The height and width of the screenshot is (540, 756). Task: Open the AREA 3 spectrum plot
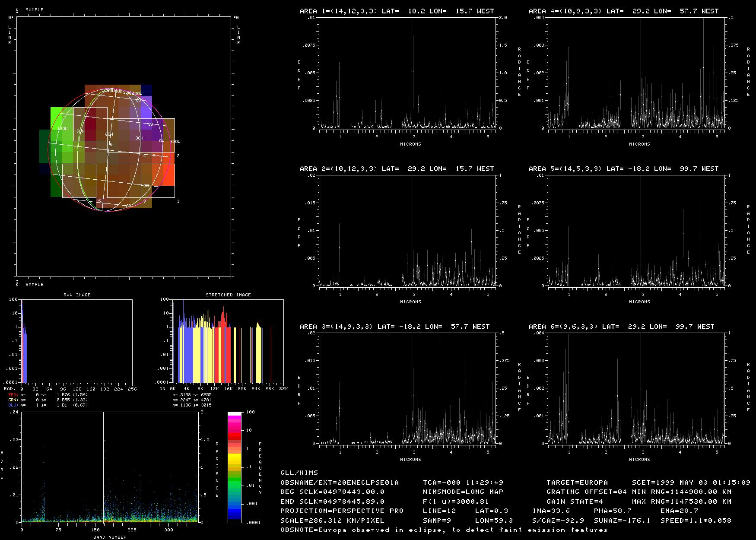pyautogui.click(x=408, y=388)
